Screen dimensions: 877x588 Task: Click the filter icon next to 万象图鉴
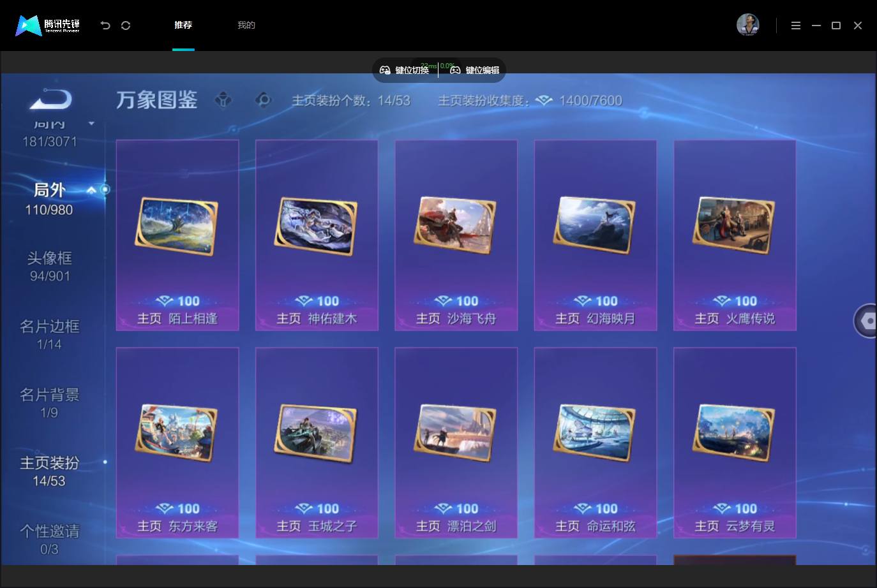tap(223, 100)
